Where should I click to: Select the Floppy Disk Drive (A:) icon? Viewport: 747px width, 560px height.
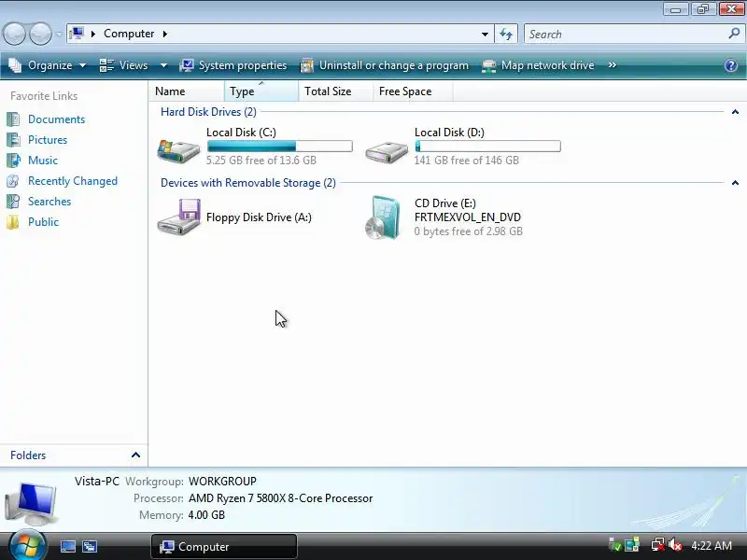179,217
